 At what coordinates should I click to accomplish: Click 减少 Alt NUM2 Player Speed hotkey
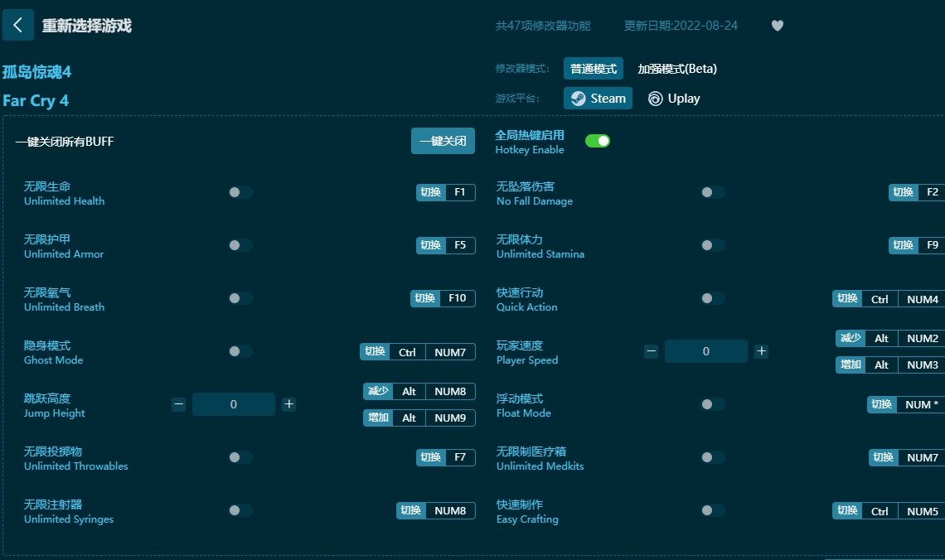(890, 339)
